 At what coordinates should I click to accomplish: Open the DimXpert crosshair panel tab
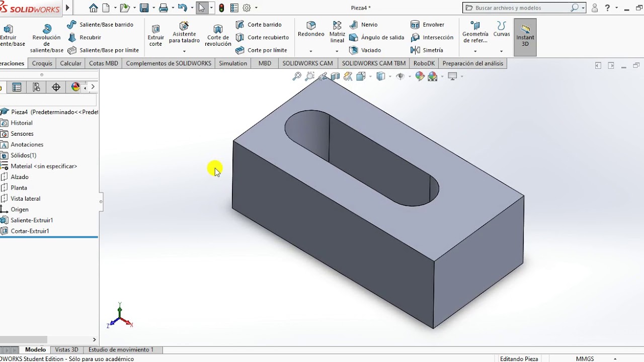(56, 87)
